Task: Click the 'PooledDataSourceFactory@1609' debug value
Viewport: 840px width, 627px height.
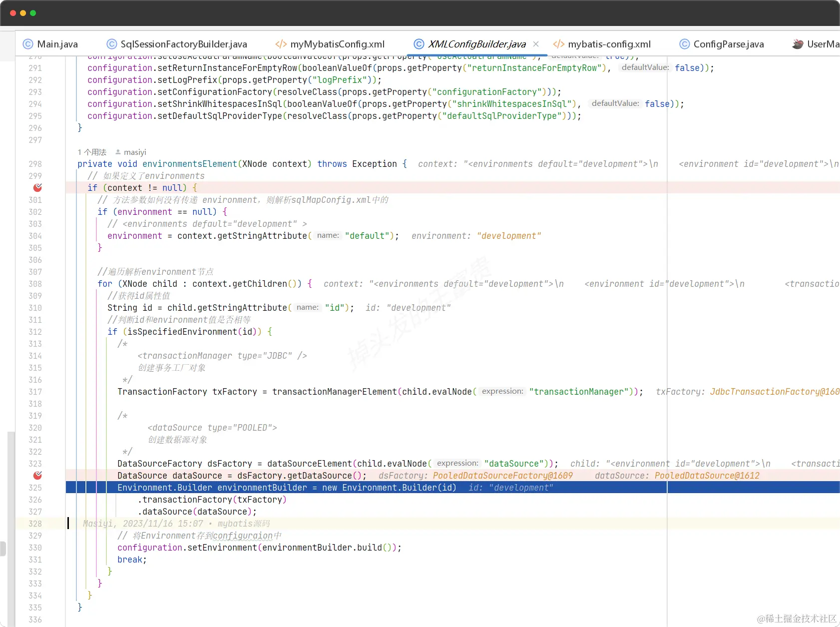Action: point(503,476)
